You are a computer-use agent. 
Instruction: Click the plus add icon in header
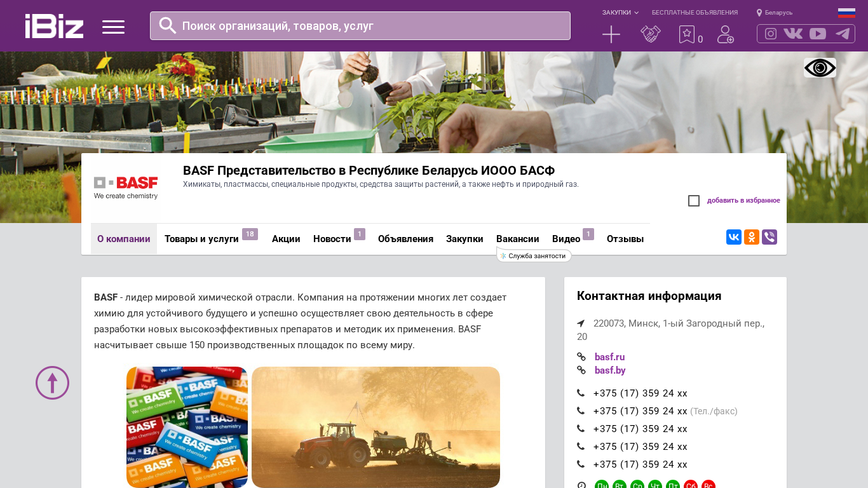click(611, 34)
